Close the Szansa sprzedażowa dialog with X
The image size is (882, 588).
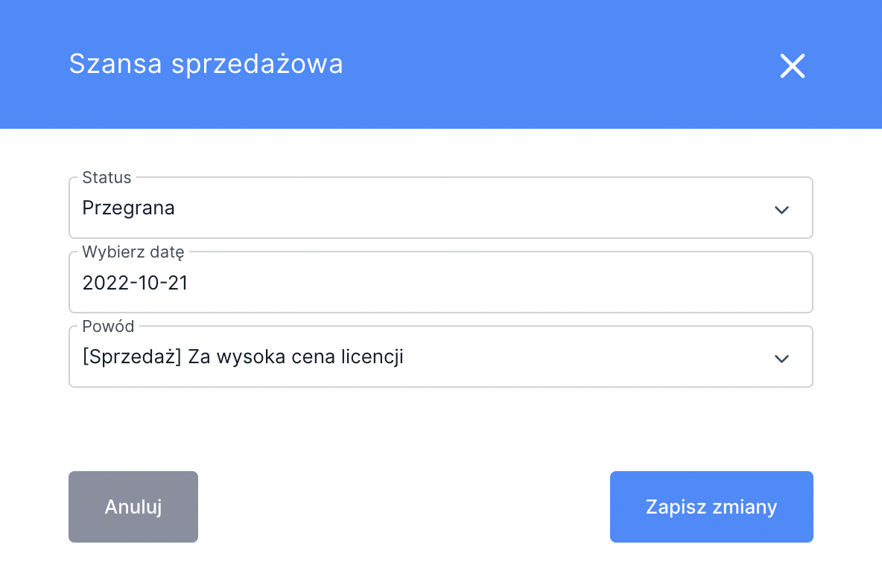pos(793,66)
